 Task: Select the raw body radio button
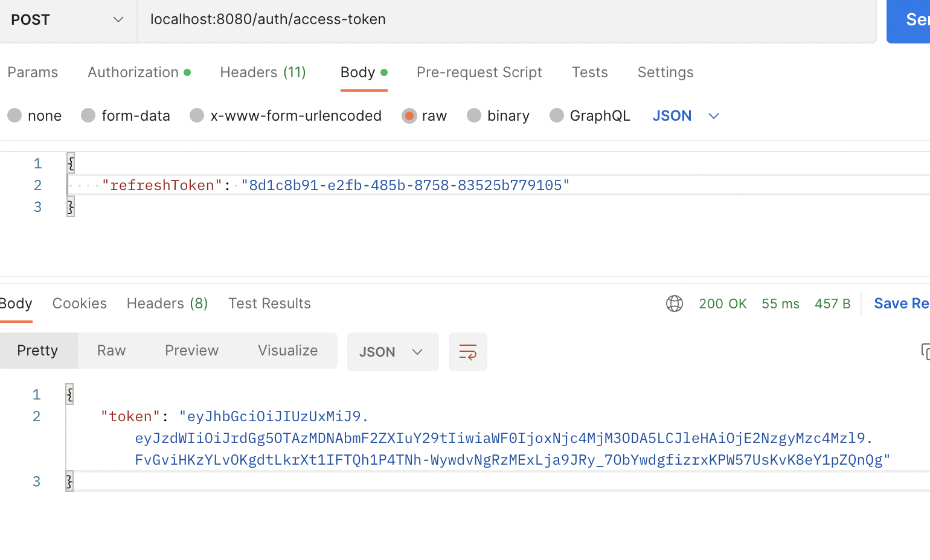click(409, 115)
